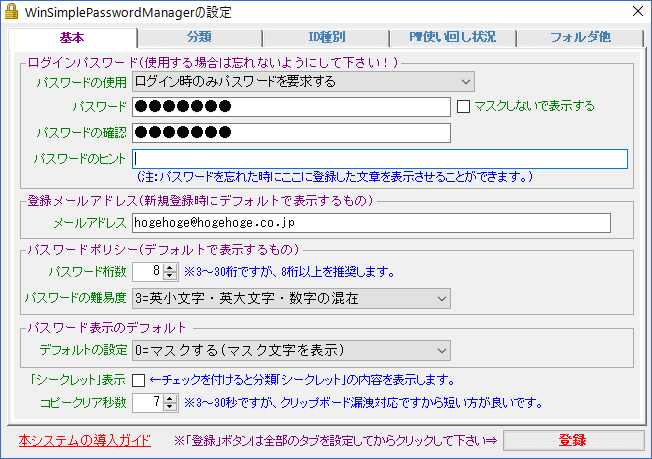Click the コピークリア秒数 value box
The height and width of the screenshot is (459, 652).
(x=148, y=402)
